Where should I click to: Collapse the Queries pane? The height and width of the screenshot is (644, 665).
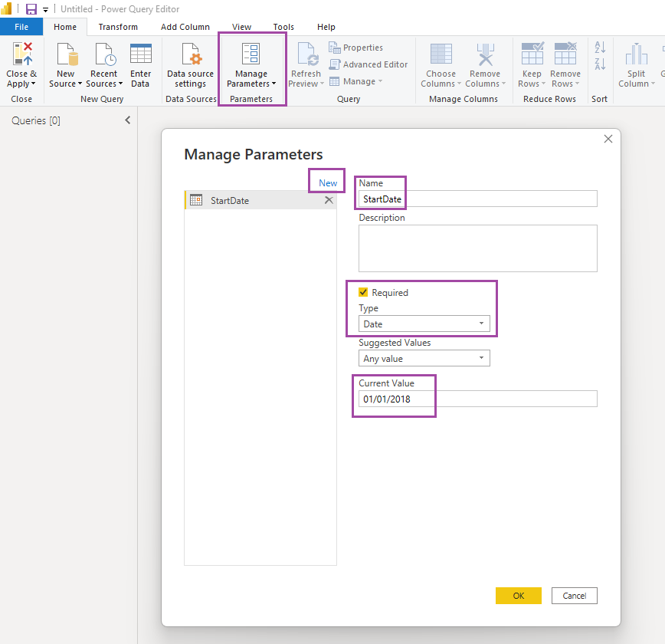(128, 120)
